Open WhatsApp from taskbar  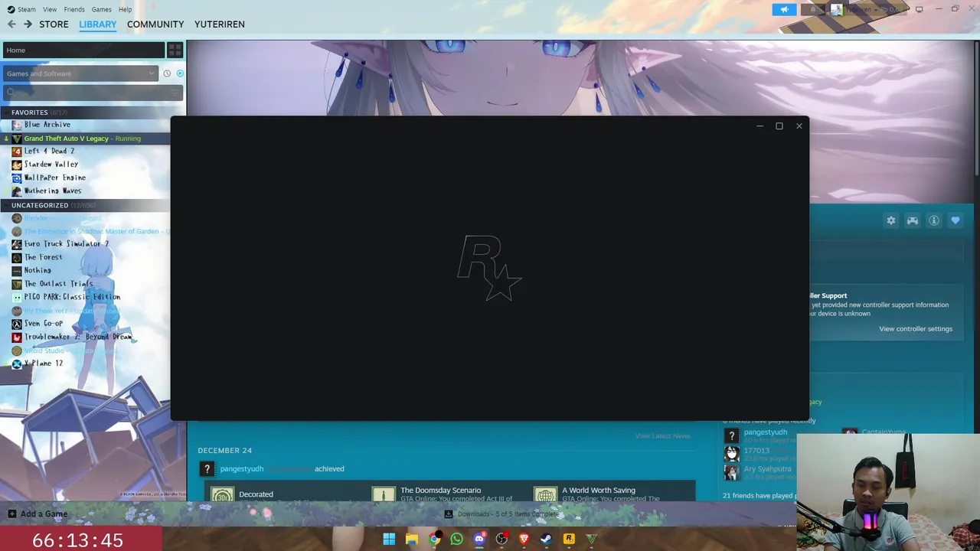click(x=456, y=539)
